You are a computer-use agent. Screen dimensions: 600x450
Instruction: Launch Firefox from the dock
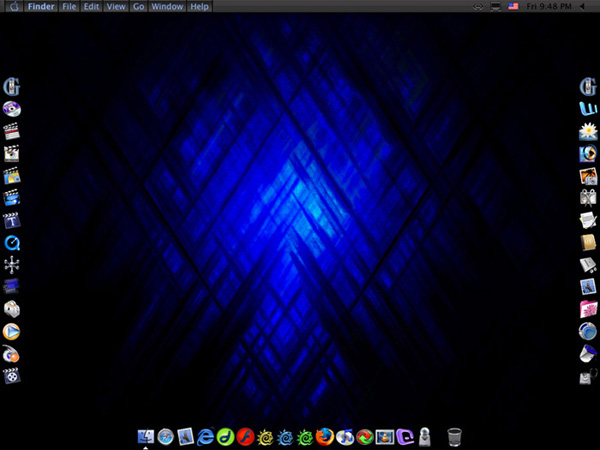point(324,436)
